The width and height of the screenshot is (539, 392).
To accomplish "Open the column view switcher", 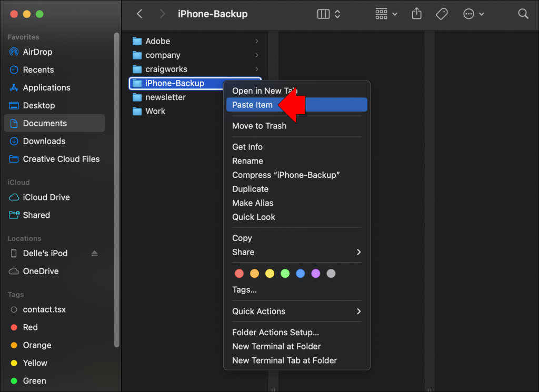I will [x=328, y=14].
